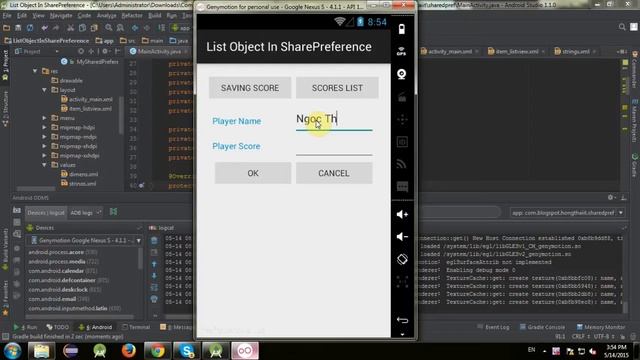Select activity_main.xml in project tree
Viewport: 640px width, 360px height.
pos(87,99)
